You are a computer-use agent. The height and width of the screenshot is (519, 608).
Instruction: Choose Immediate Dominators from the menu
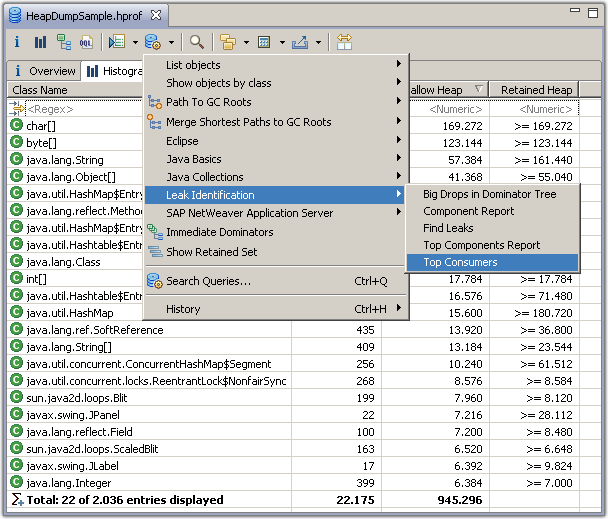coord(275,232)
